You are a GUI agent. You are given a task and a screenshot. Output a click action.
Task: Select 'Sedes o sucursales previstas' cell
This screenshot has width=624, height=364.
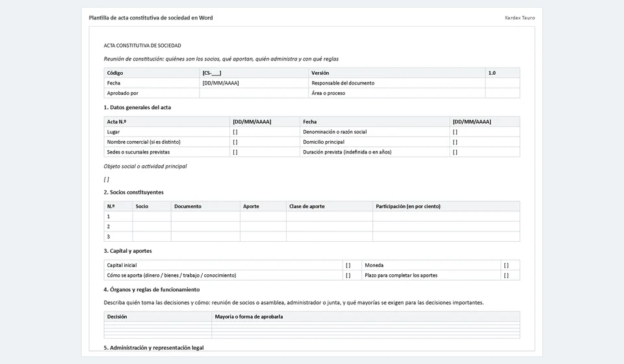click(167, 152)
